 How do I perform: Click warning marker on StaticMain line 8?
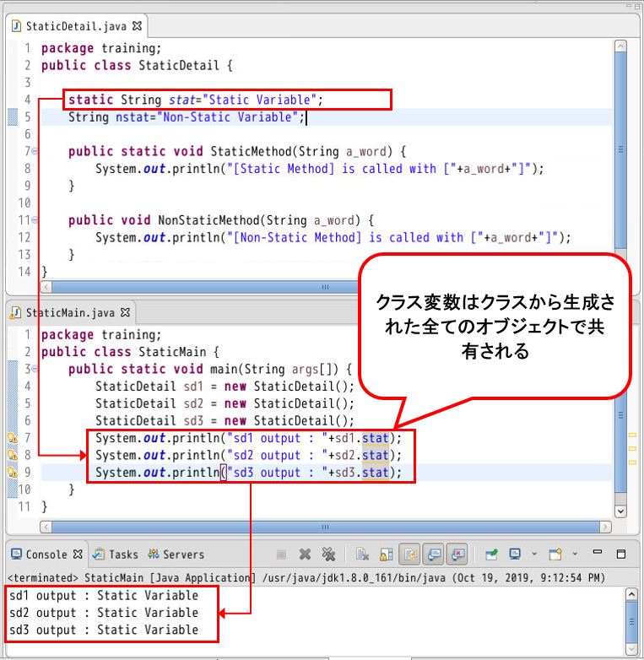tap(13, 455)
